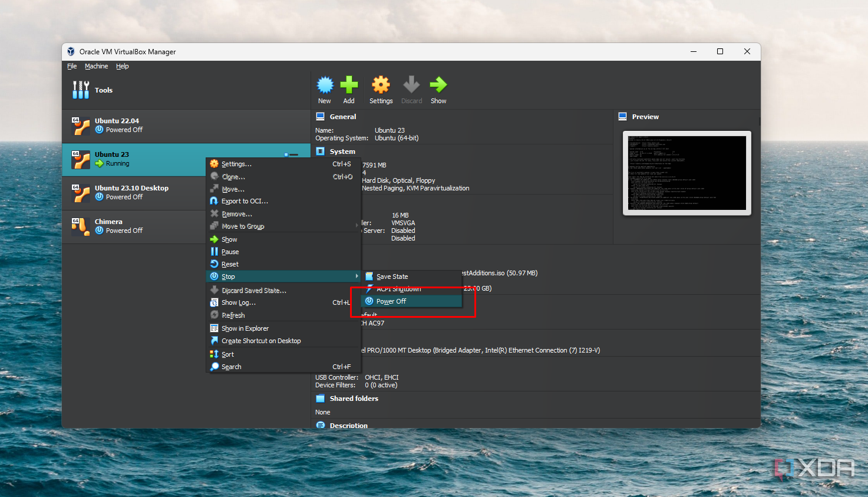Click the System section chip icon
The image size is (868, 497).
[x=321, y=152]
